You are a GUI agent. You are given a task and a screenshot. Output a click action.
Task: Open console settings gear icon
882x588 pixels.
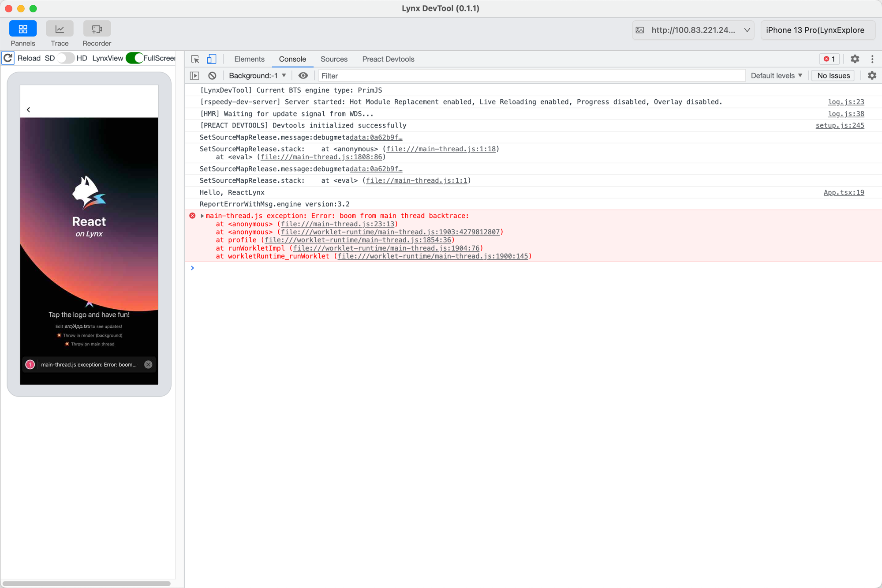point(872,76)
